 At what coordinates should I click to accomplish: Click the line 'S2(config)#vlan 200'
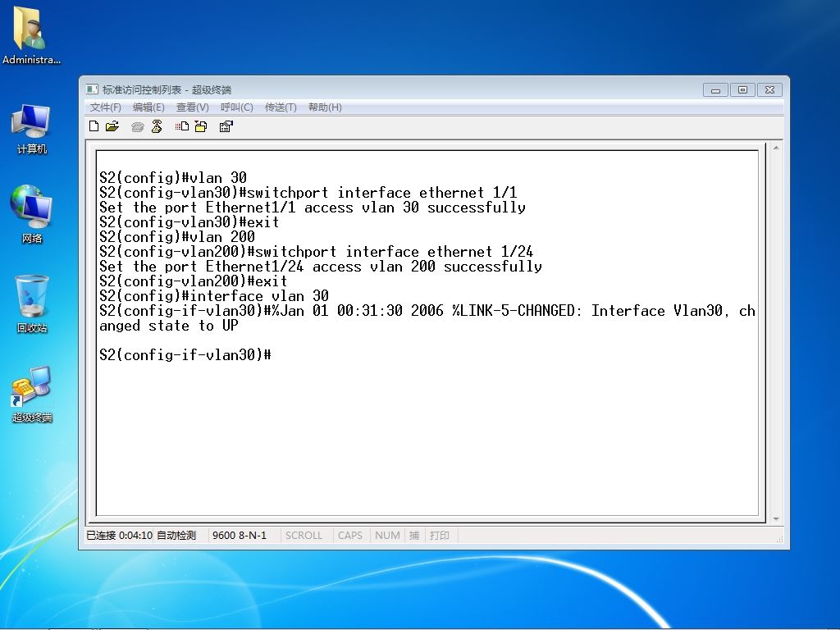click(177, 237)
